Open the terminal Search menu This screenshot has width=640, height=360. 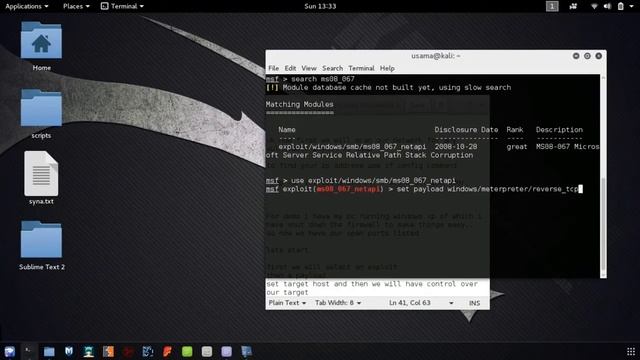pyautogui.click(x=332, y=68)
